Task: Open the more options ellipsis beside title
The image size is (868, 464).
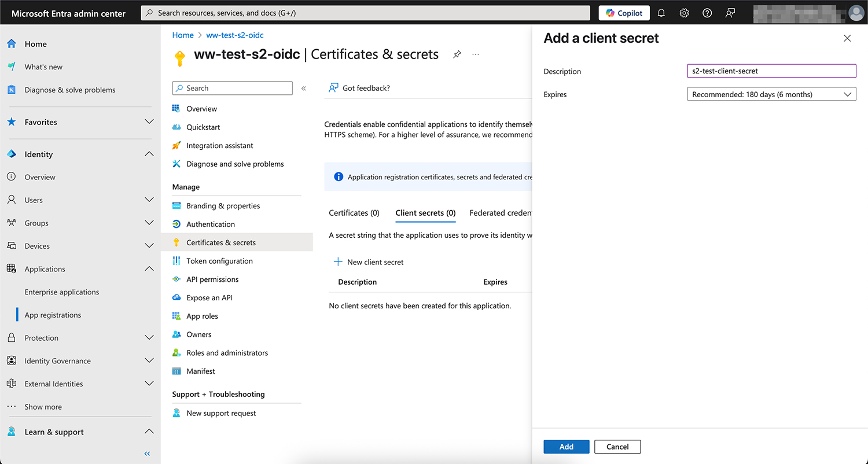Action: (x=476, y=54)
